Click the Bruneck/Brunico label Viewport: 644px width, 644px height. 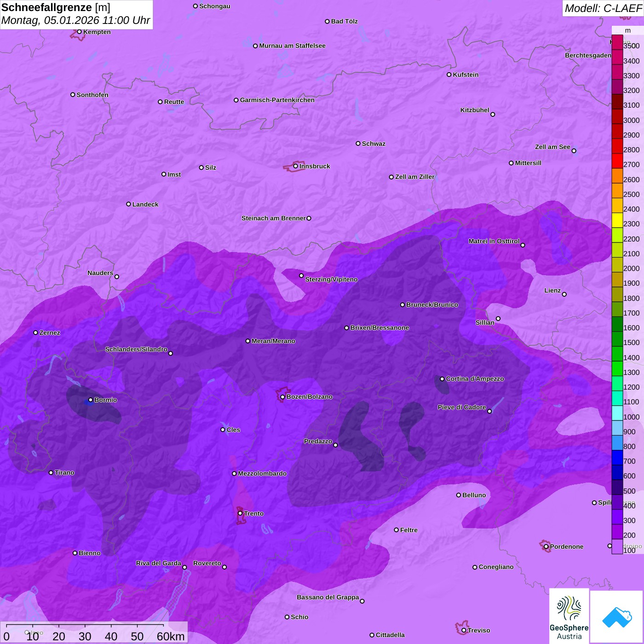(432, 305)
